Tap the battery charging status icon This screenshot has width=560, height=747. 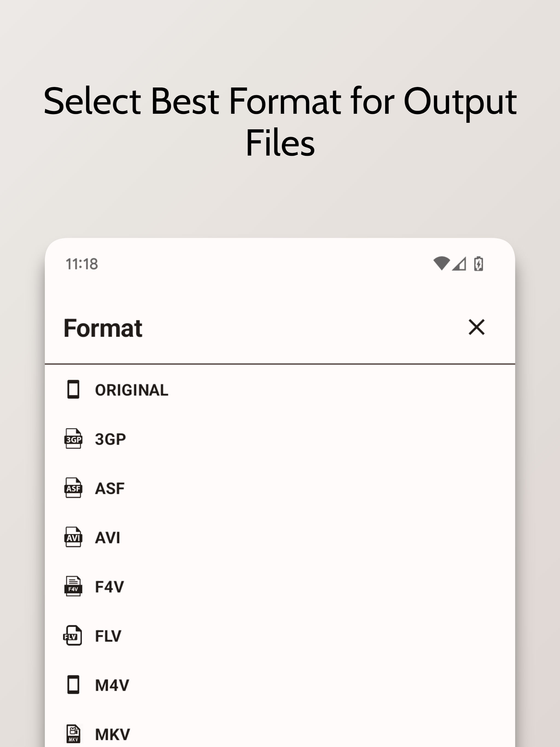coord(478,264)
